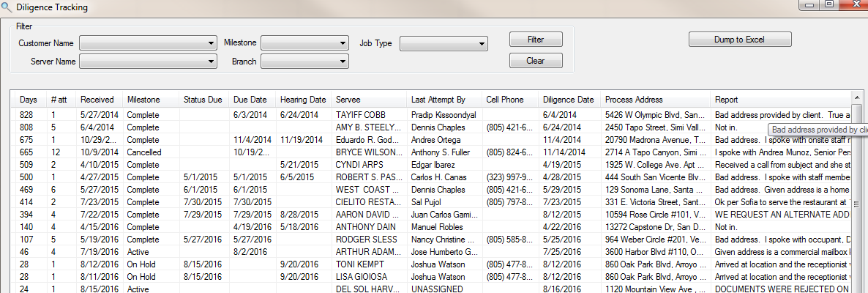Click the 20790 Madrona Avenue address cell
This screenshot has width=868, height=293.
click(x=656, y=140)
